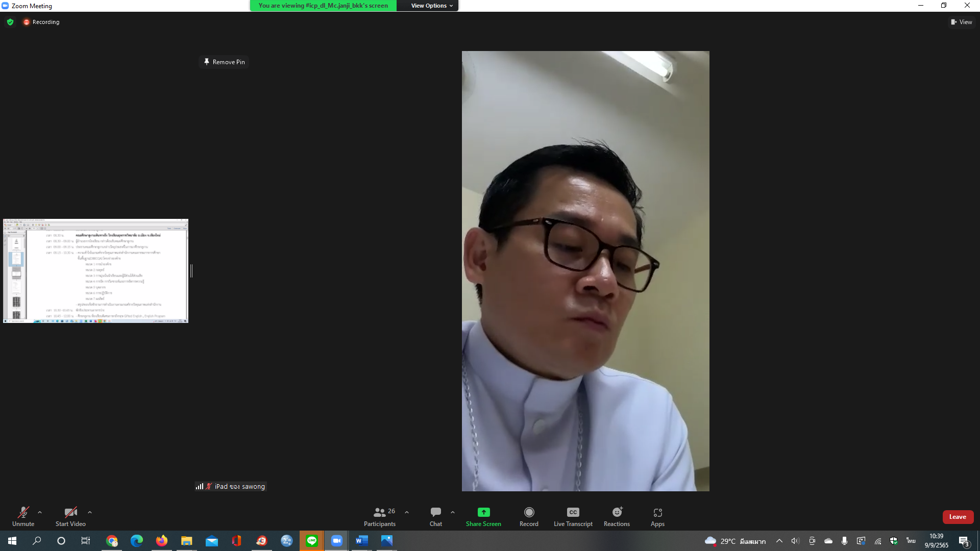Click the iPad sawong name label
980x551 pixels.
231,486
